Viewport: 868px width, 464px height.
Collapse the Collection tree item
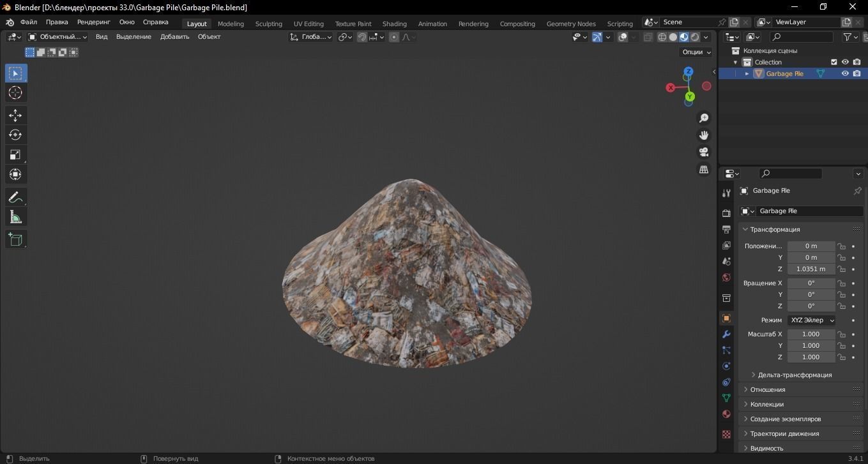pyautogui.click(x=735, y=62)
